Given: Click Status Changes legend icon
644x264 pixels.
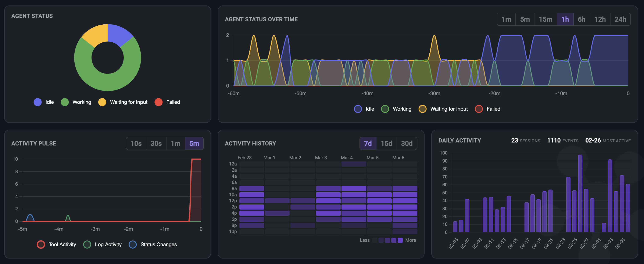Looking at the screenshot, I should pyautogui.click(x=132, y=244).
